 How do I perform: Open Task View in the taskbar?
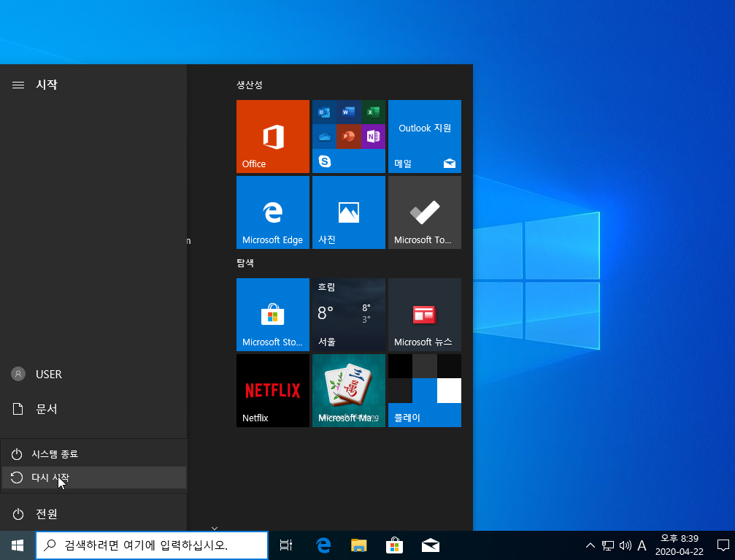(x=285, y=545)
